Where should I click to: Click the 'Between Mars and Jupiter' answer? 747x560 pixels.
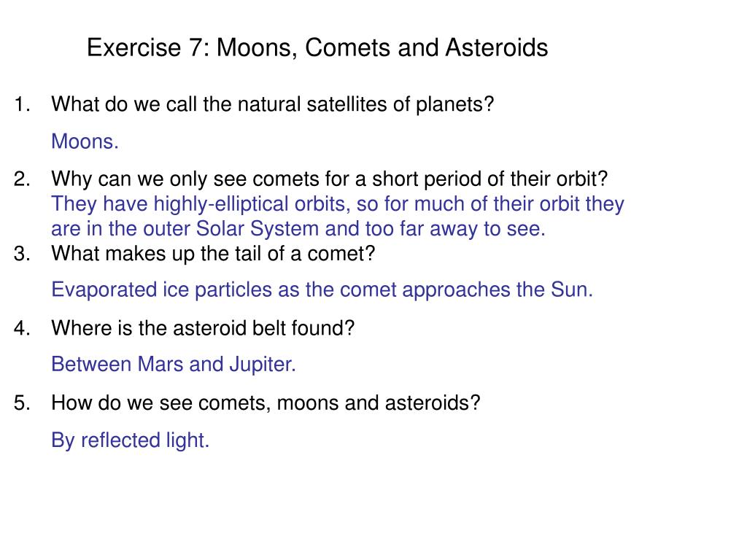174,365
